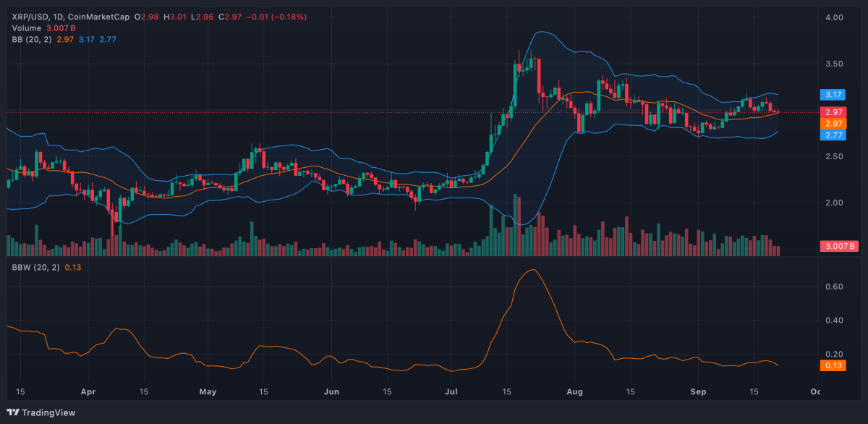868x424 pixels.
Task: Click the red 2.97 last price label
Action: [832, 112]
